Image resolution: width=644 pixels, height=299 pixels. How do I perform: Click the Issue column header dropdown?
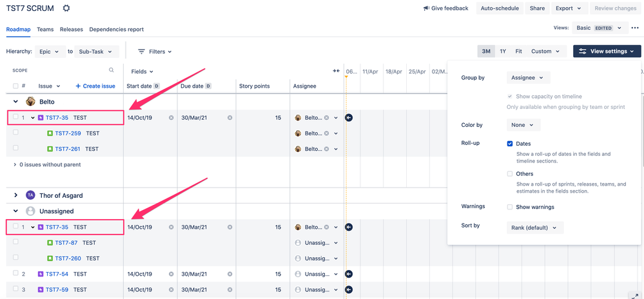coord(49,86)
